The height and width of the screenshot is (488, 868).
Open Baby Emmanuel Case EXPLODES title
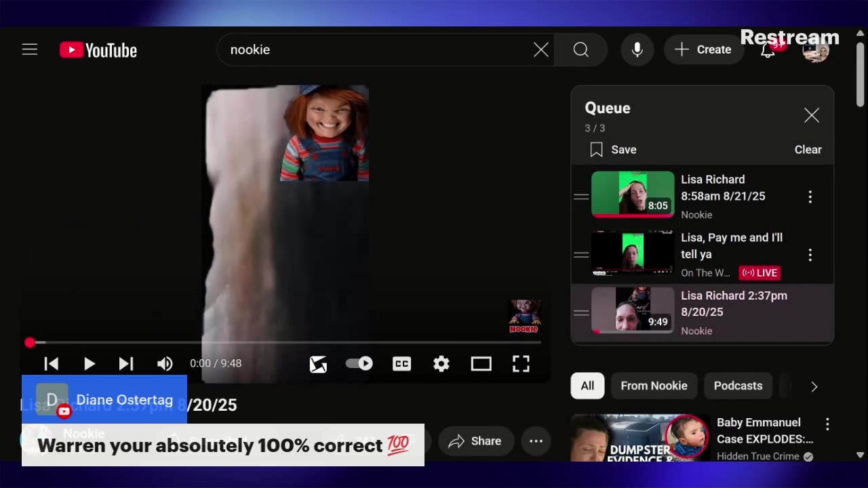[765, 430]
